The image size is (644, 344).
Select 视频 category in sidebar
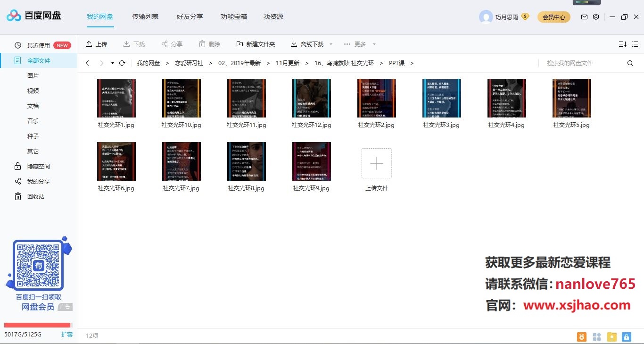coord(33,91)
